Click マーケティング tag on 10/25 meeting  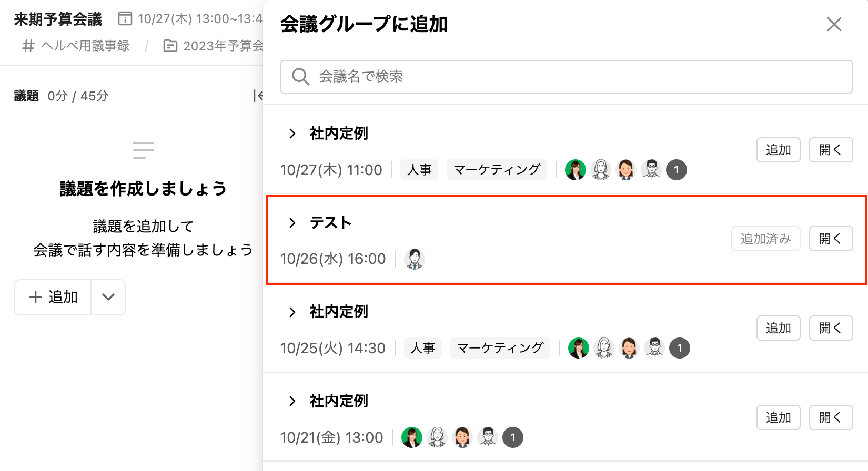pos(500,348)
